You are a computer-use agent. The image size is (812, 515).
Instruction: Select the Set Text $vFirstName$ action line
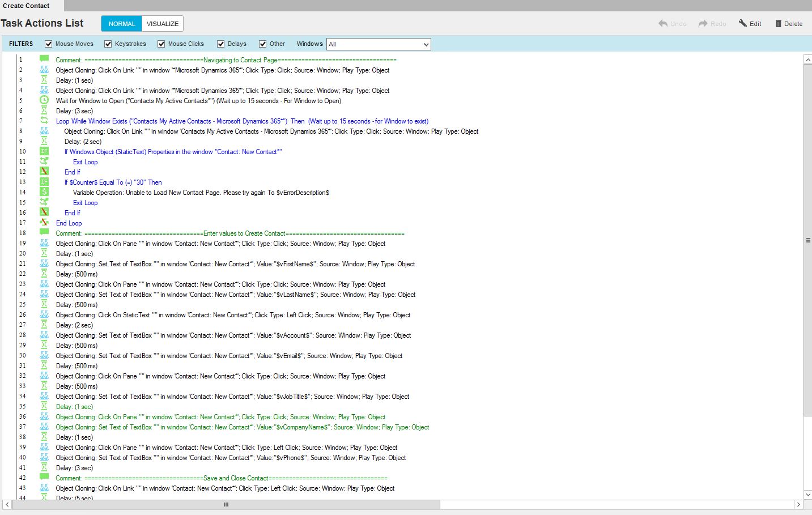coord(235,264)
